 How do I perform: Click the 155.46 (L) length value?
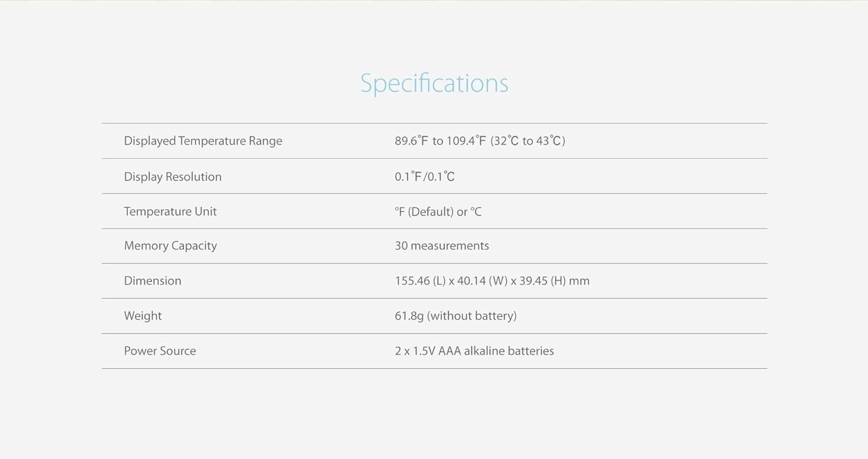[420, 281]
